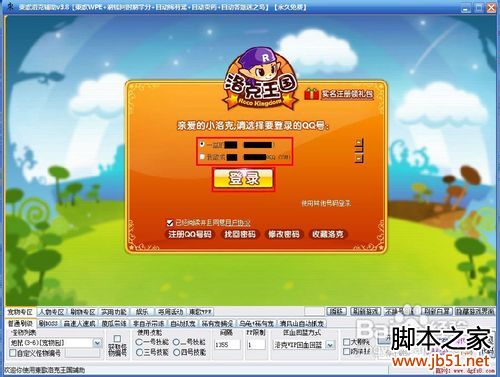The width and height of the screenshot is (500, 377).
Task: Select the 三号技能 radio button
Action: pos(139,352)
